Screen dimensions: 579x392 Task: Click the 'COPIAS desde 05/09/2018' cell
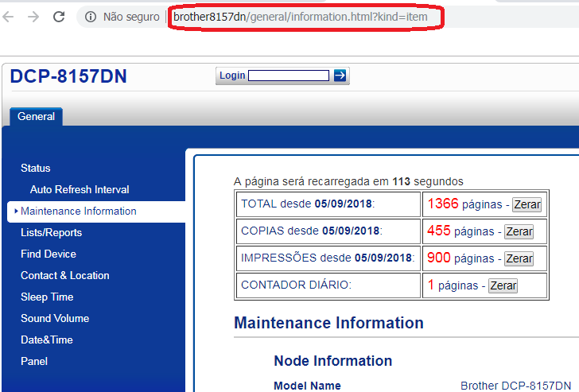pos(328,231)
